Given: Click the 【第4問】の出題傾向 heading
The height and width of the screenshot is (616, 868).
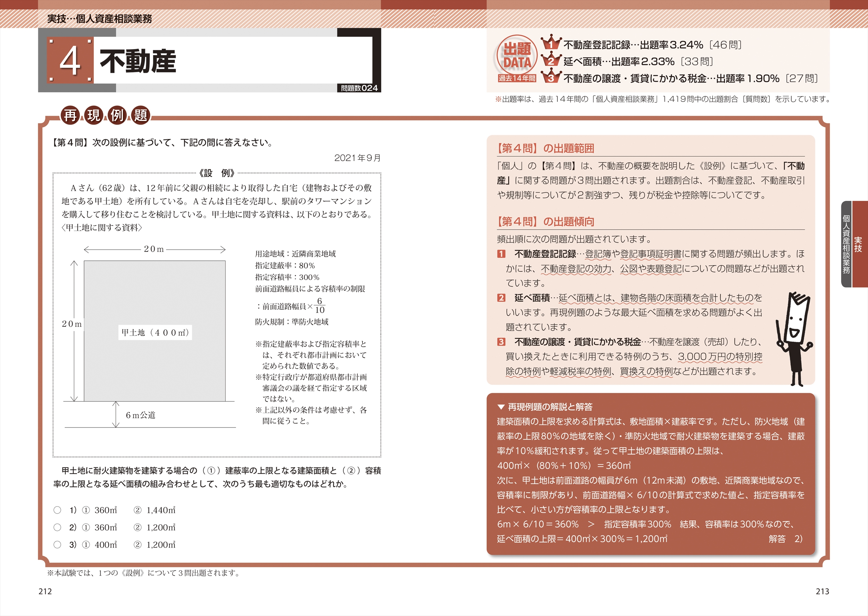Looking at the screenshot, I should tap(545, 222).
